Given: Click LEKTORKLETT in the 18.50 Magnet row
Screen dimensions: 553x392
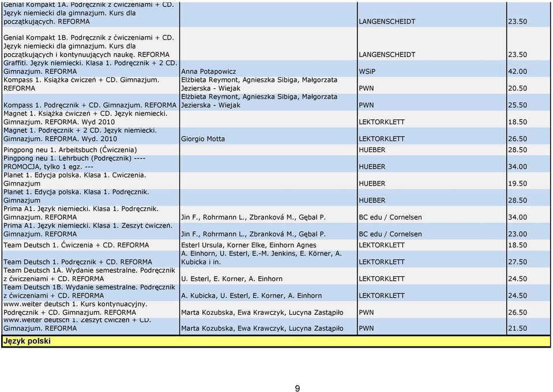Looking at the screenshot, I should [382, 122].
